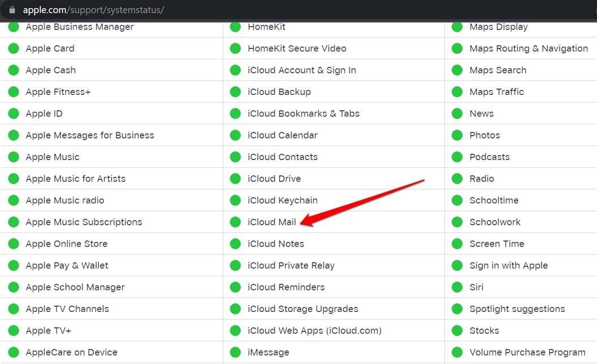Select the Schoolwork entry

[495, 222]
